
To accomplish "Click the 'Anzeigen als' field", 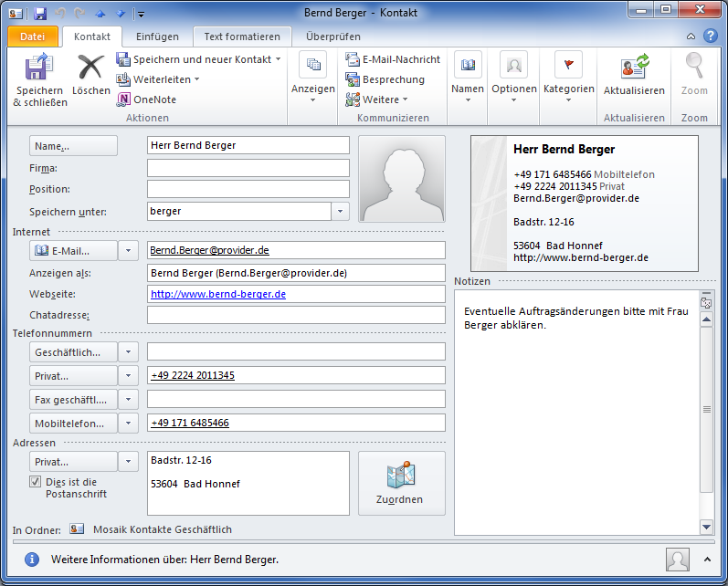I will [296, 273].
